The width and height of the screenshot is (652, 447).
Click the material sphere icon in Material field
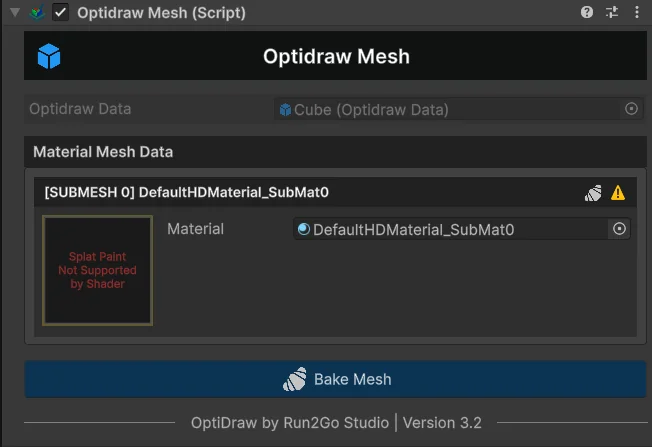point(304,229)
